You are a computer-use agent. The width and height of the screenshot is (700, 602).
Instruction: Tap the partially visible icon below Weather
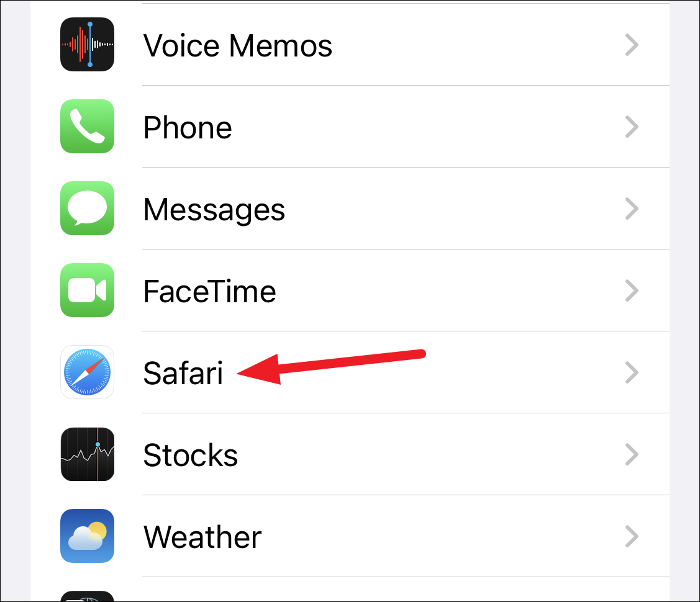pyautogui.click(x=87, y=596)
